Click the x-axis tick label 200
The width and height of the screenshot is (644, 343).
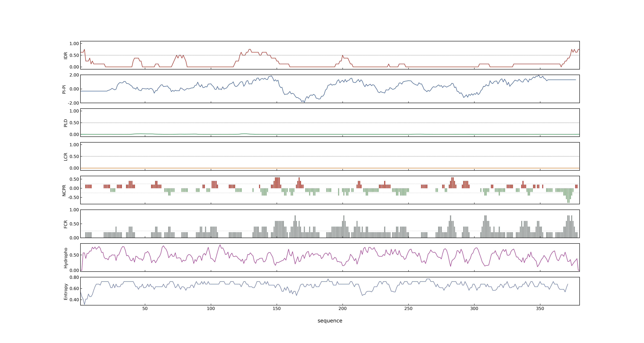343,309
